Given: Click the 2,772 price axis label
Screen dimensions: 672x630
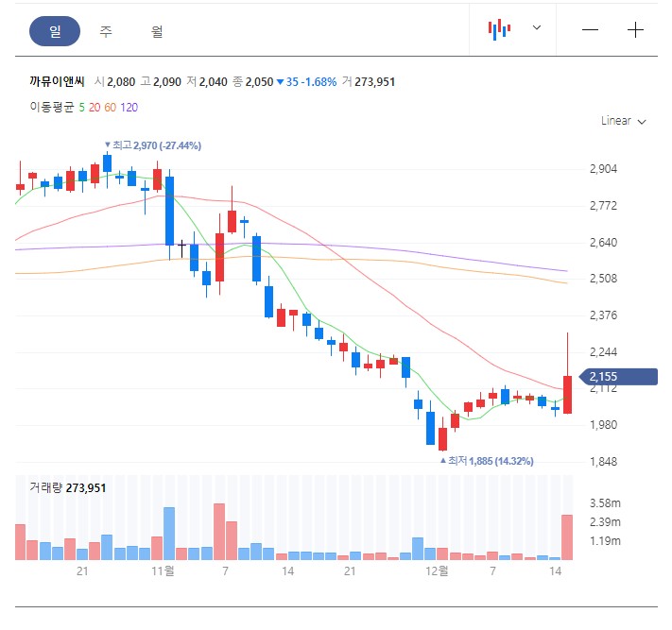Looking at the screenshot, I should tap(603, 206).
